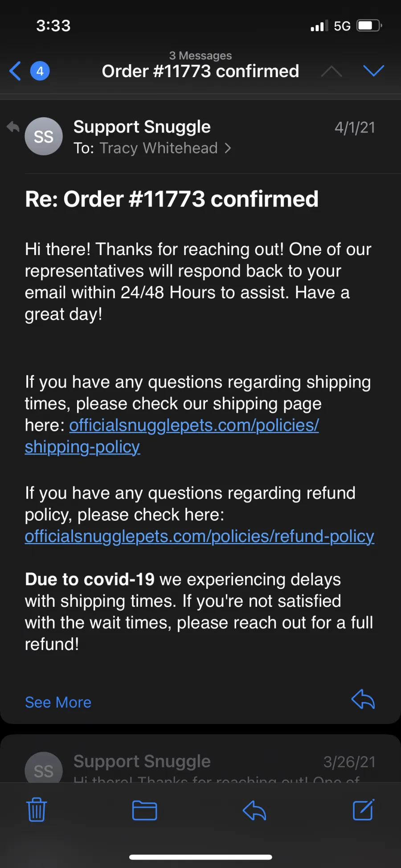The image size is (401, 868).
Task: Go to previous message with the up chevron
Action: 331,71
